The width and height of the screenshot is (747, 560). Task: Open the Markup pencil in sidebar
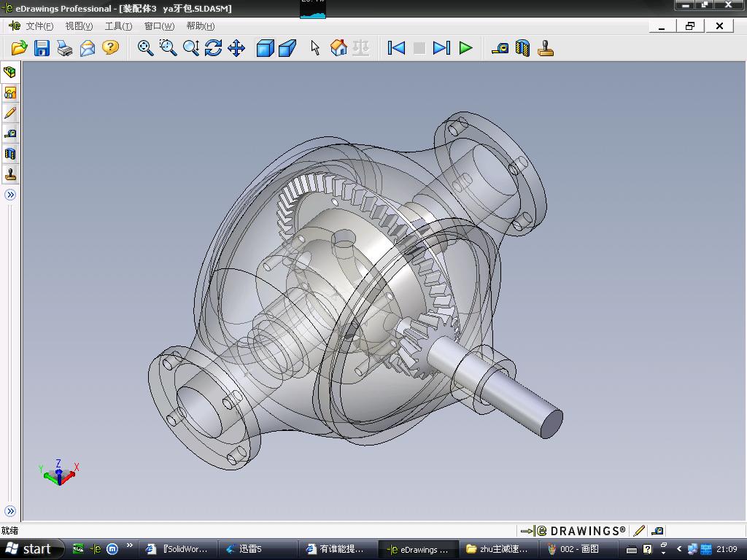click(10, 113)
